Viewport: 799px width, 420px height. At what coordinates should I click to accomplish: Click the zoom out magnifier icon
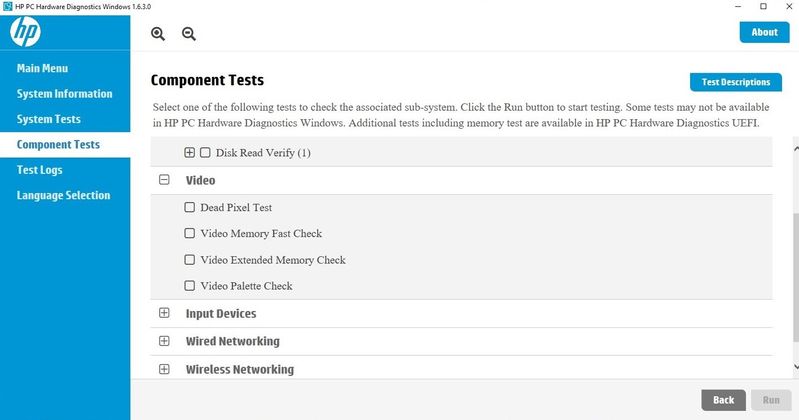pos(189,34)
